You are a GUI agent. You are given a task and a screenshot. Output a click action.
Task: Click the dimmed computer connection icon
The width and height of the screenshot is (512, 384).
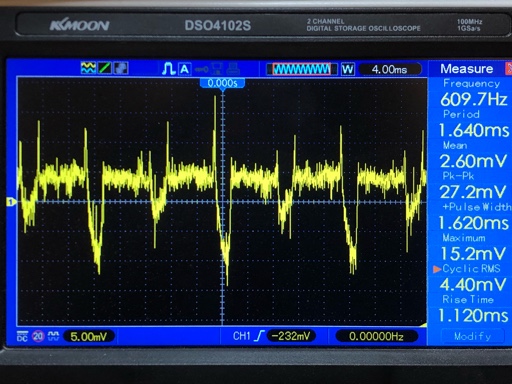point(217,69)
